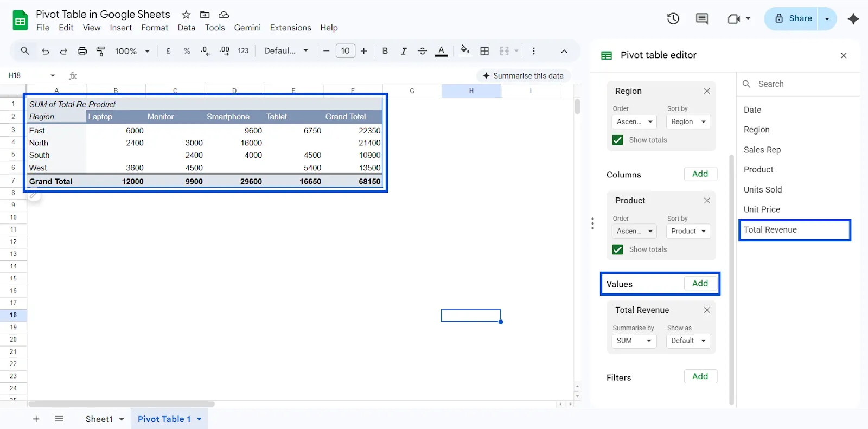
Task: Close the Pivot table editor panel
Action: pyautogui.click(x=844, y=55)
